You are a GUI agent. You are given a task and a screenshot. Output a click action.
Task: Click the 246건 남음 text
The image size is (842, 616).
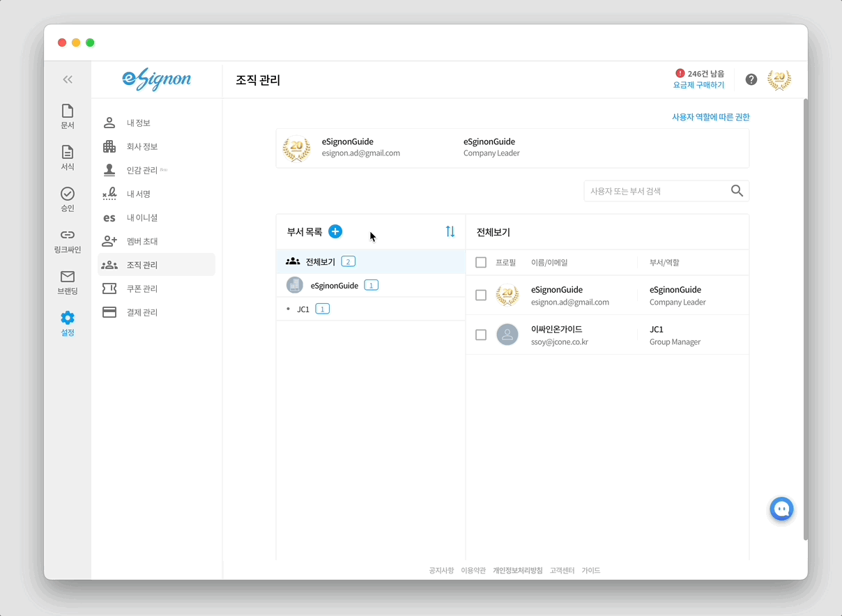(x=706, y=73)
